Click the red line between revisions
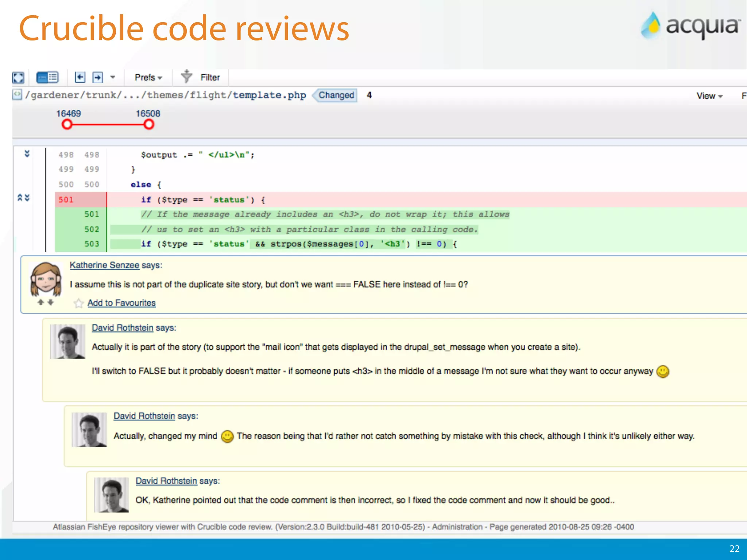This screenshot has height=560, width=747. tap(108, 125)
